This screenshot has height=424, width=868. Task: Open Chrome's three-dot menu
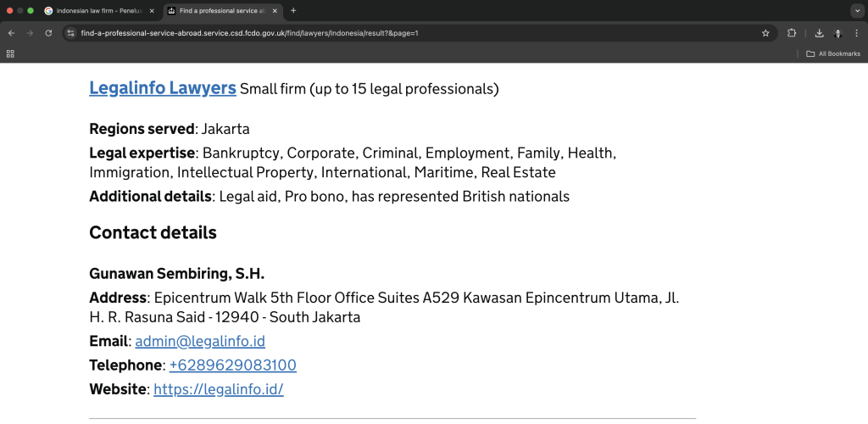point(856,33)
